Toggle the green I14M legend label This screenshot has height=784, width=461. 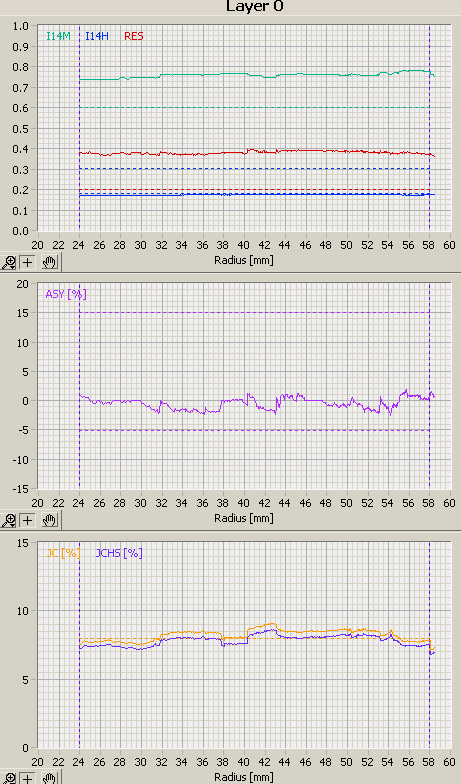point(58,36)
